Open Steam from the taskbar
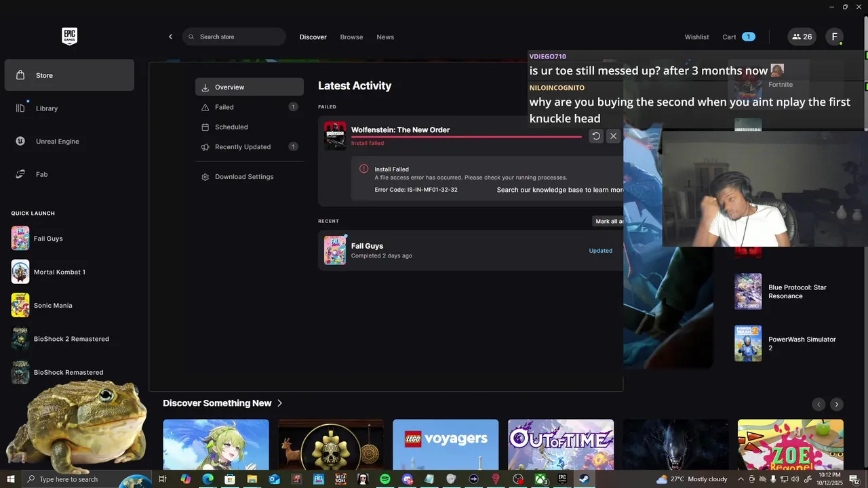This screenshot has height=488, width=868. [x=584, y=479]
